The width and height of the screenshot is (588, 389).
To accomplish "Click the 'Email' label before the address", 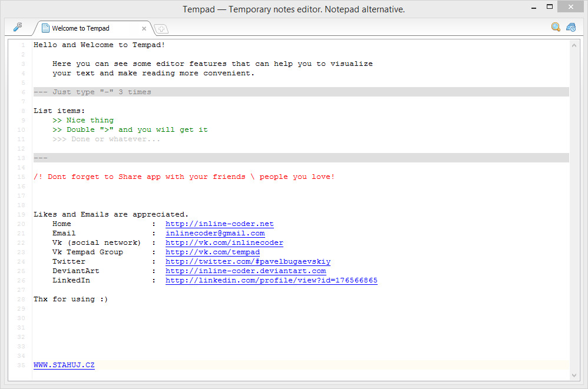I will 64,233.
